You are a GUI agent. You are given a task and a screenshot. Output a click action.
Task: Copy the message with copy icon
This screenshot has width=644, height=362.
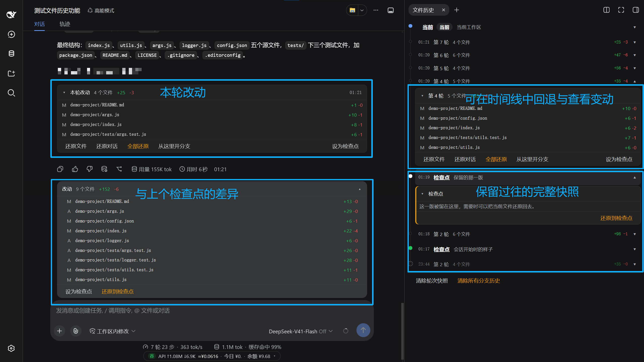pyautogui.click(x=60, y=169)
